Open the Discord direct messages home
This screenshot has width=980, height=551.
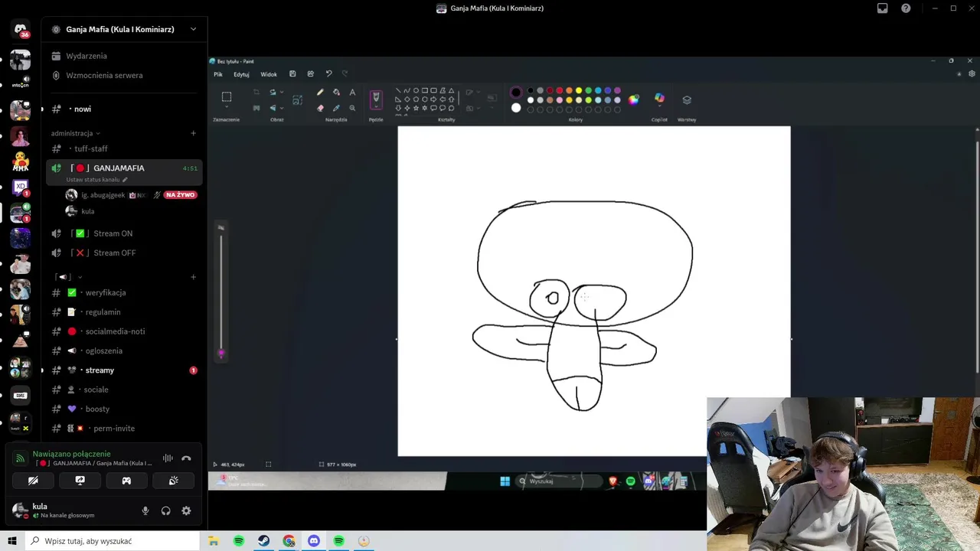click(20, 30)
